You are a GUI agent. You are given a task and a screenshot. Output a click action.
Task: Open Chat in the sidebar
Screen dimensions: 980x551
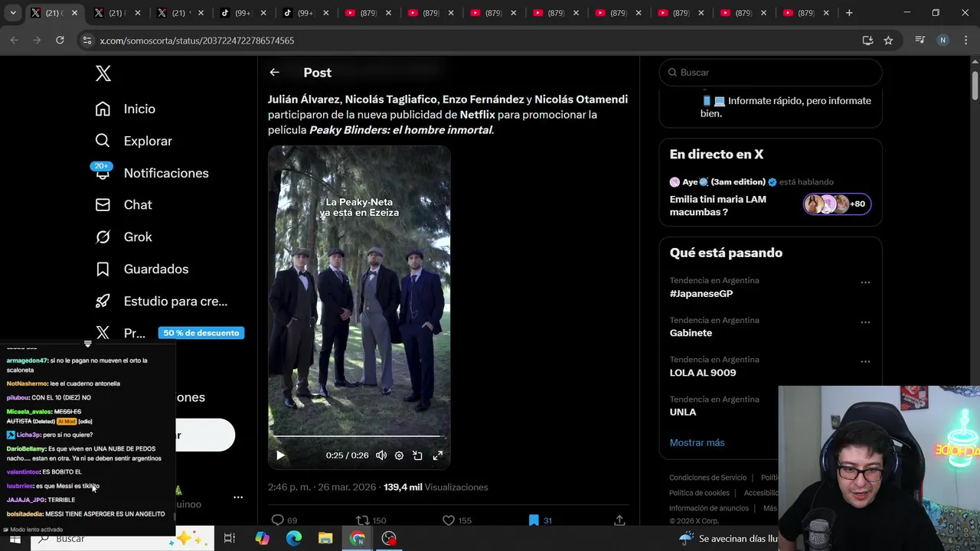point(123,205)
